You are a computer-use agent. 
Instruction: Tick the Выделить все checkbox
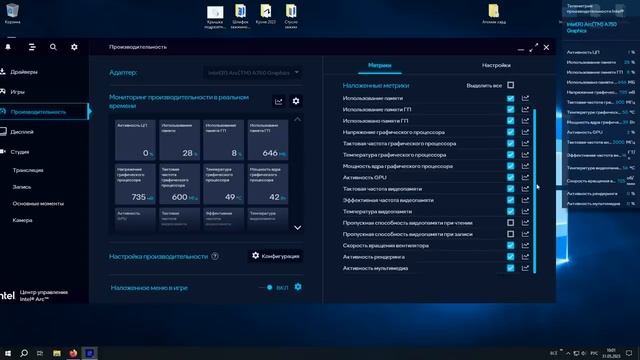pos(510,85)
